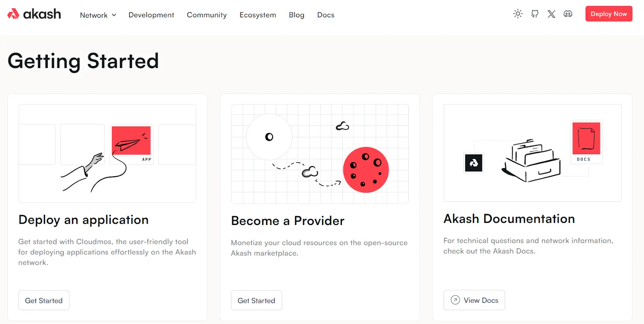Open the Development menu item

[151, 15]
